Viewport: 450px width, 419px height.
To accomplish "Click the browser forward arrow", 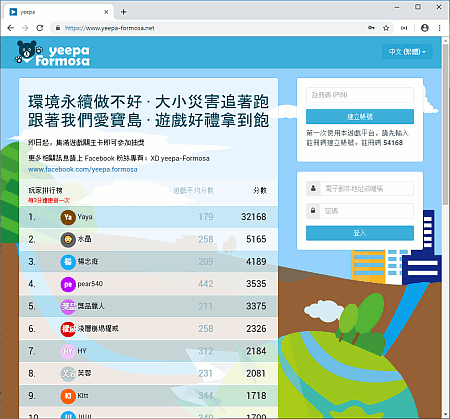I will click(x=25, y=28).
